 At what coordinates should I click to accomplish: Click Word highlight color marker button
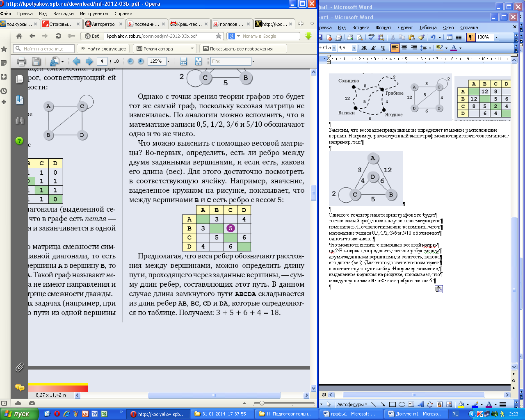coord(439,48)
